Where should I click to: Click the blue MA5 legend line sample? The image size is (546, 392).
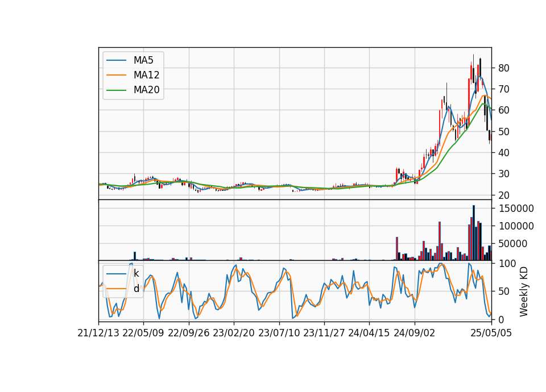116,60
